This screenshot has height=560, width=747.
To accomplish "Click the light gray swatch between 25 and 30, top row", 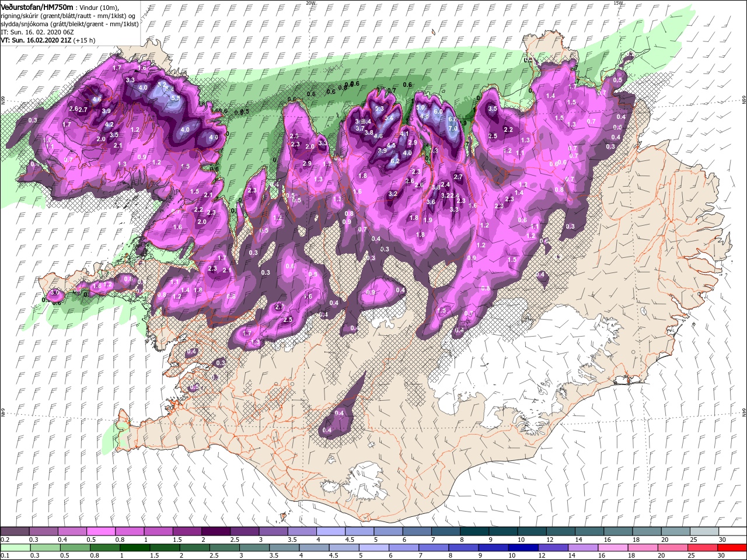I will tap(704, 531).
